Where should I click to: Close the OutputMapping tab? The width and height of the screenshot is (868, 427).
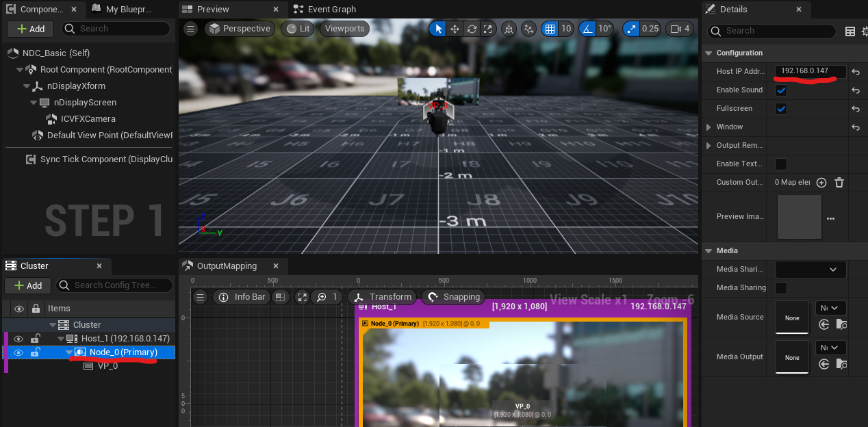277,266
